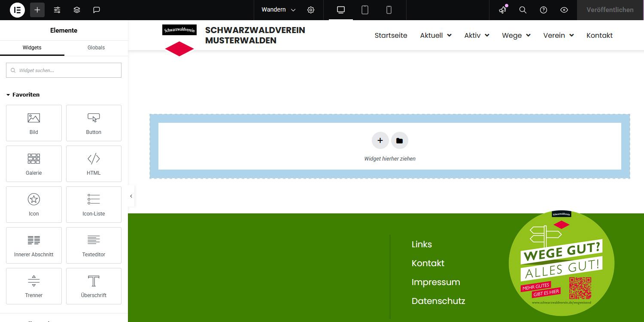Open the Struktur panel icon
Screen dimensions: 644x322
(x=76, y=10)
